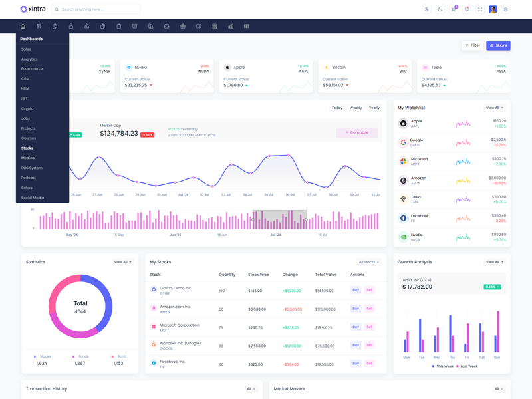Open the settings gear icon
The width and height of the screenshot is (532, 399).
coord(505,9)
